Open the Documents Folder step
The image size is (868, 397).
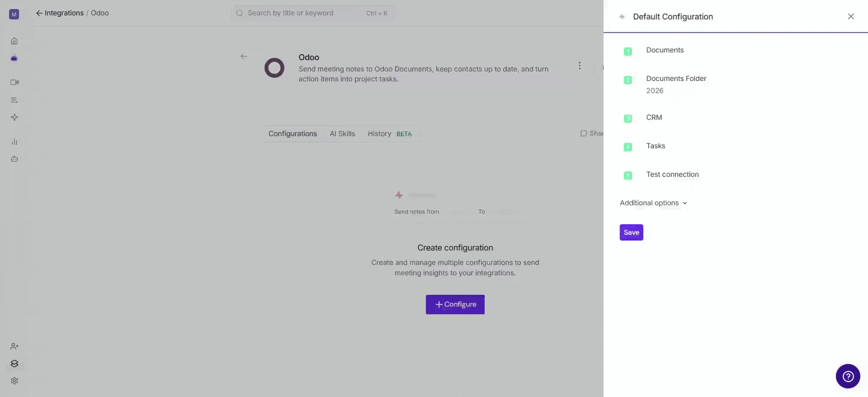pos(676,79)
